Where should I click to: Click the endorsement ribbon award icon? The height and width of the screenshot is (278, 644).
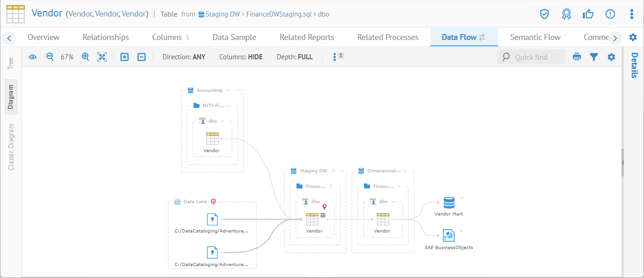coord(566,14)
